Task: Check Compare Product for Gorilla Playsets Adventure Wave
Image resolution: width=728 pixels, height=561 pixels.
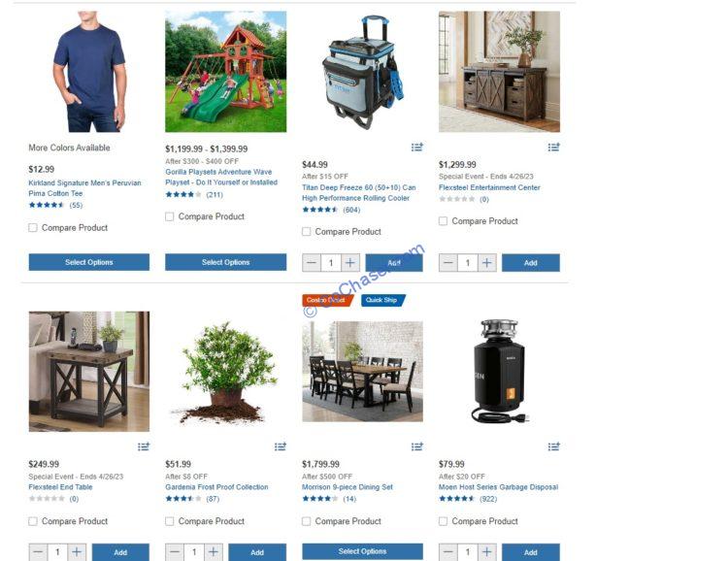Action: pos(170,216)
